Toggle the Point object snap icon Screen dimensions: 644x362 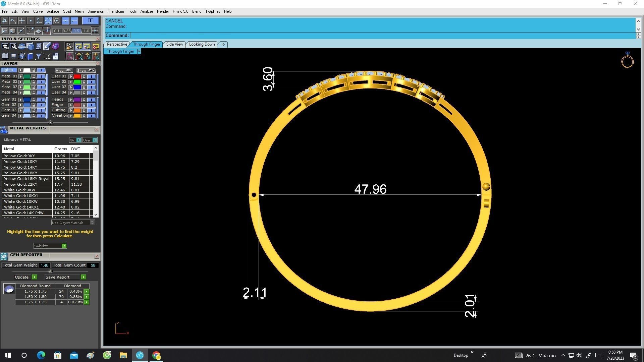click(x=31, y=21)
